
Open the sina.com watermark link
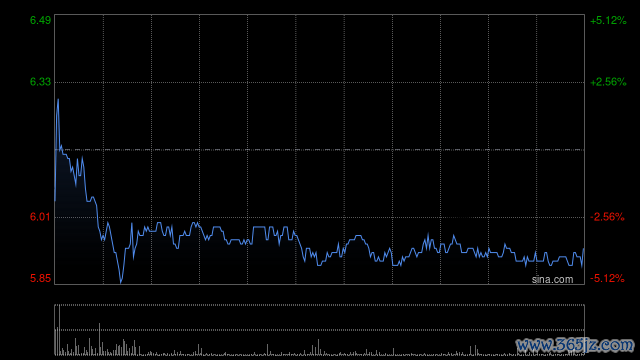(x=552, y=280)
